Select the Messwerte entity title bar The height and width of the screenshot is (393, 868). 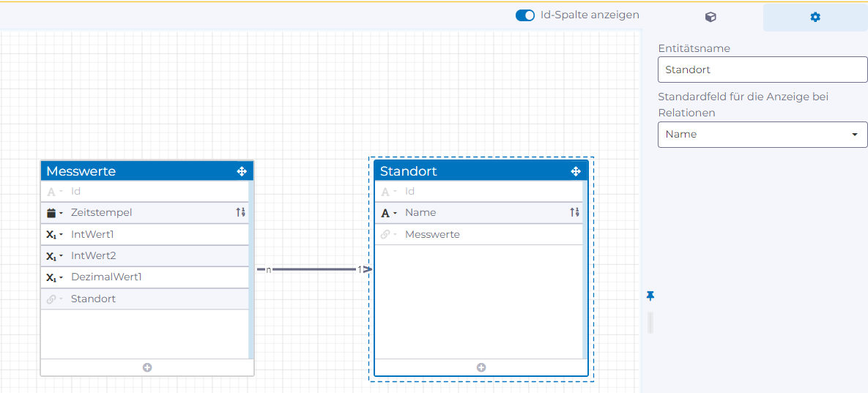pyautogui.click(x=132, y=171)
